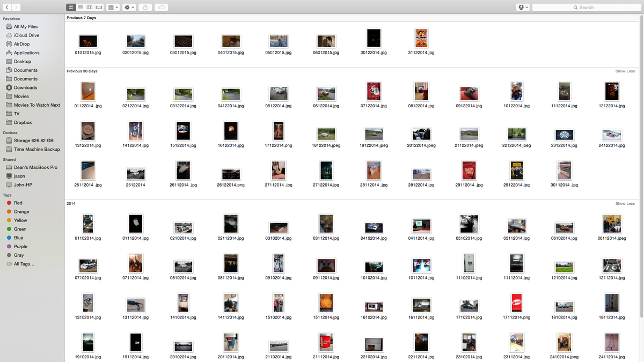Click the file name 18122014.jpeg
Image resolution: width=644 pixels, height=362 pixels.
[x=326, y=145]
